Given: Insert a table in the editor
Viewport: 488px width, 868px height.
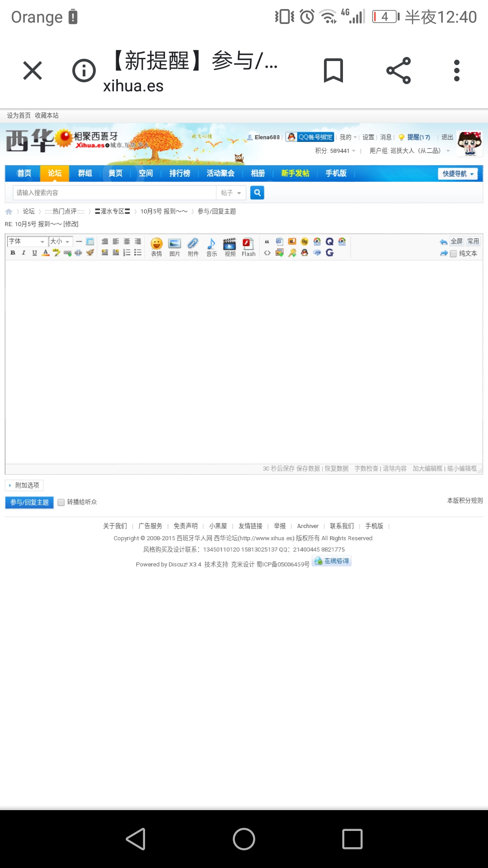Looking at the screenshot, I should tap(90, 241).
